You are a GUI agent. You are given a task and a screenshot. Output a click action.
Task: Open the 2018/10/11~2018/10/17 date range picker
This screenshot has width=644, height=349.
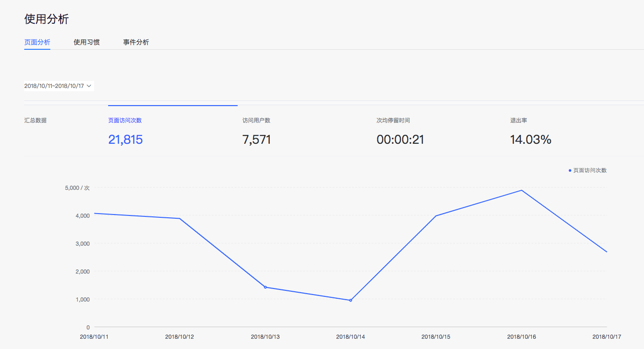(55, 86)
